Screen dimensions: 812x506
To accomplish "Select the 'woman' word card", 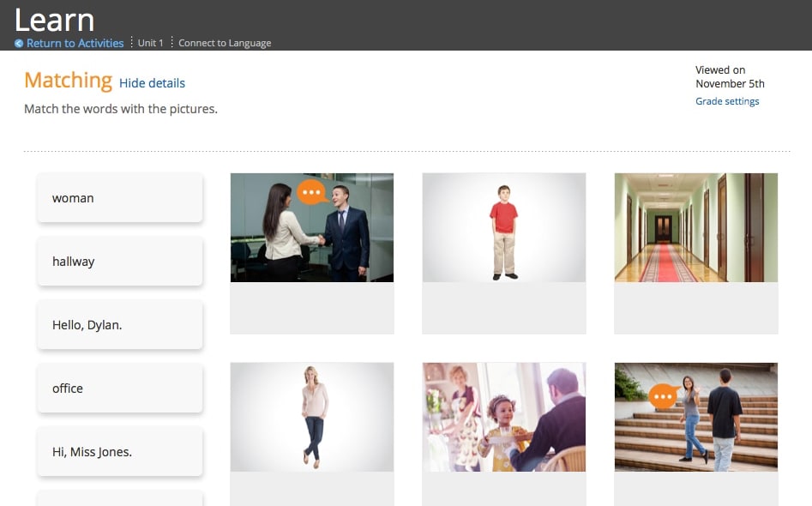I will [120, 198].
